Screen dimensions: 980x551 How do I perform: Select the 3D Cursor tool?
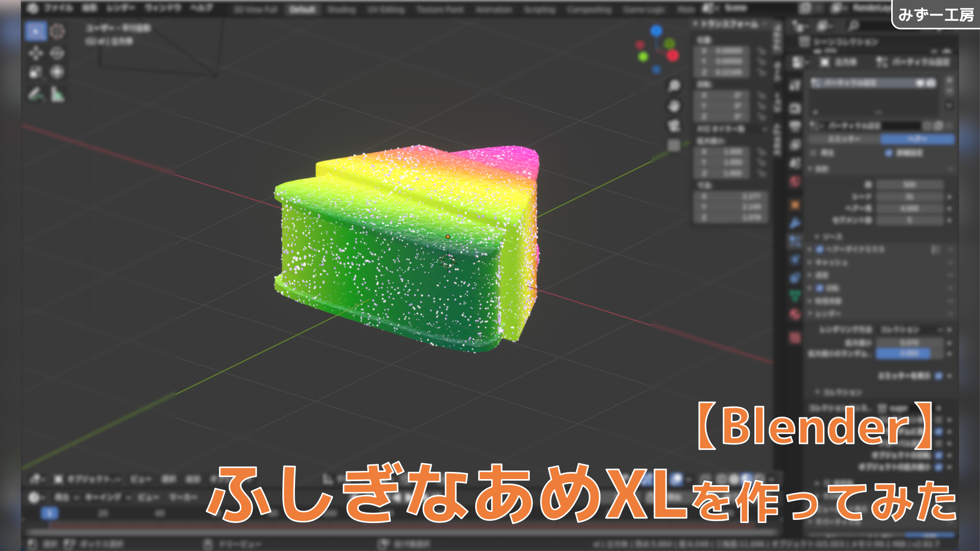click(x=57, y=32)
